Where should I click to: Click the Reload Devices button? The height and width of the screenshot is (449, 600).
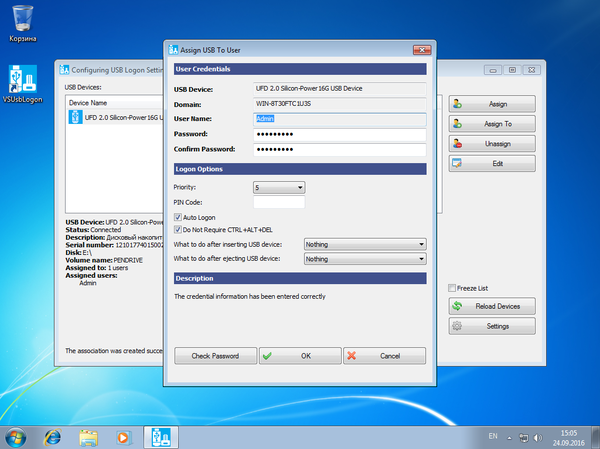(x=492, y=306)
